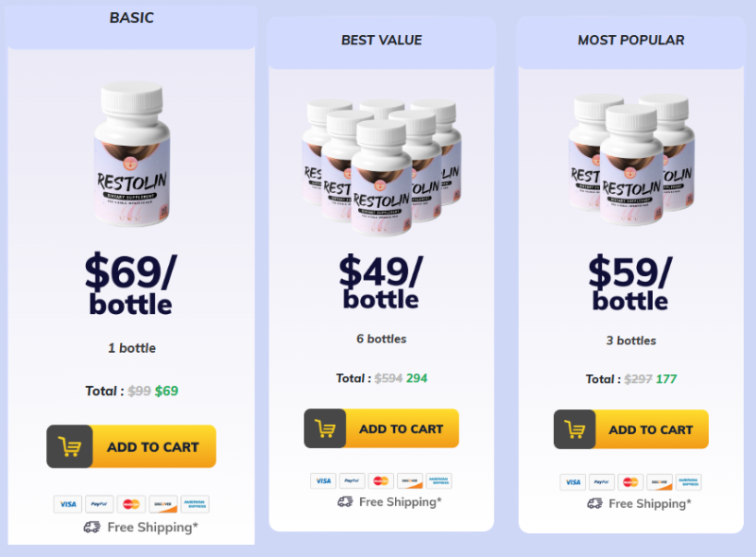Select the single Restolin bottle image
The image size is (756, 557).
(x=131, y=154)
